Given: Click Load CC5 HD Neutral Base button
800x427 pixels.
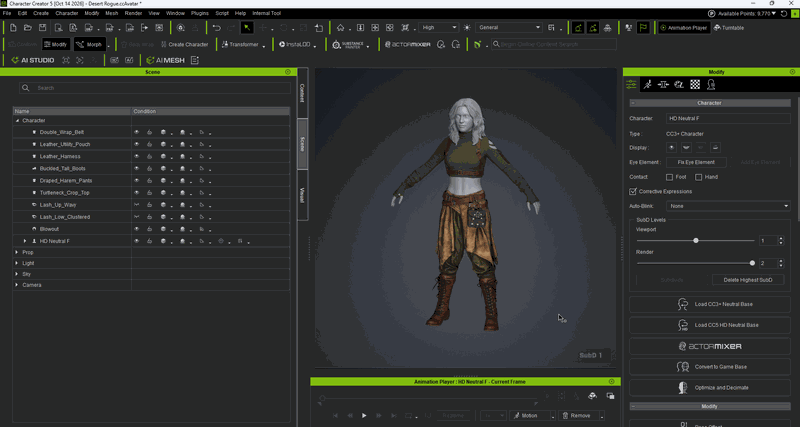Looking at the screenshot, I should [x=710, y=325].
